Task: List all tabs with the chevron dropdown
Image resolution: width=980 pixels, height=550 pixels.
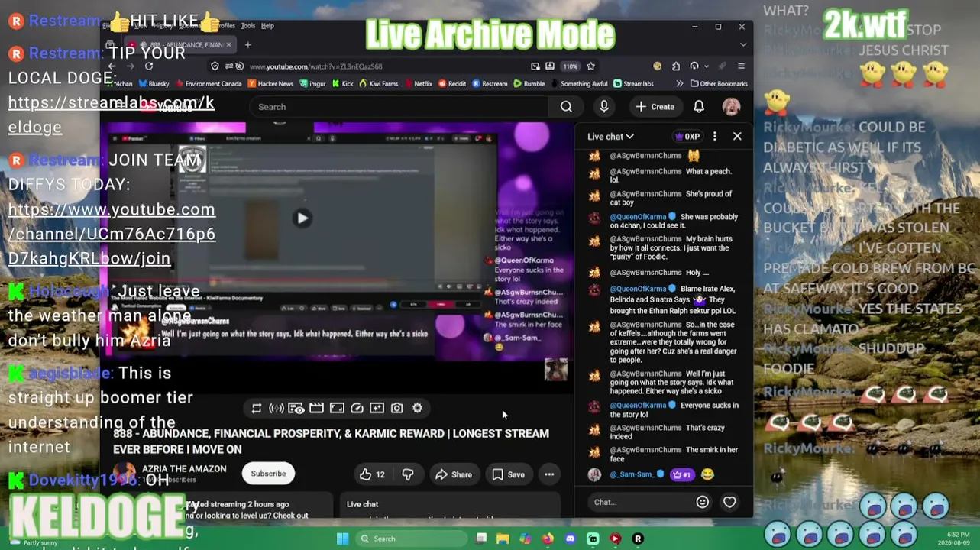Action: (x=742, y=45)
